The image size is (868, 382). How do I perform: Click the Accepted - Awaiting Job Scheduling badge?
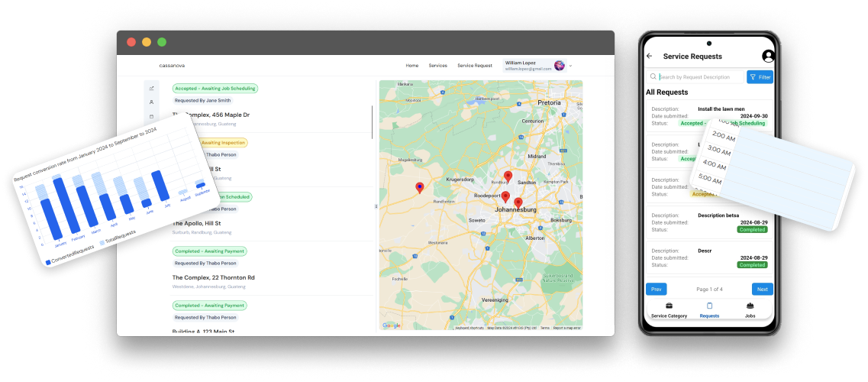click(x=215, y=88)
